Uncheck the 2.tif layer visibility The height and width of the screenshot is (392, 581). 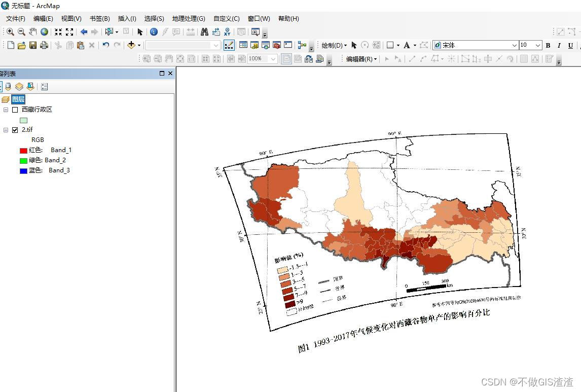15,129
